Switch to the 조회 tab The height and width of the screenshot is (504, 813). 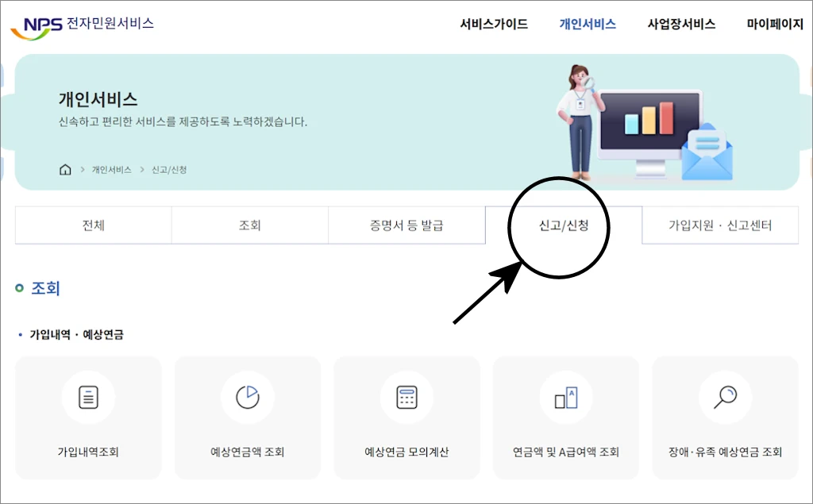pos(250,225)
